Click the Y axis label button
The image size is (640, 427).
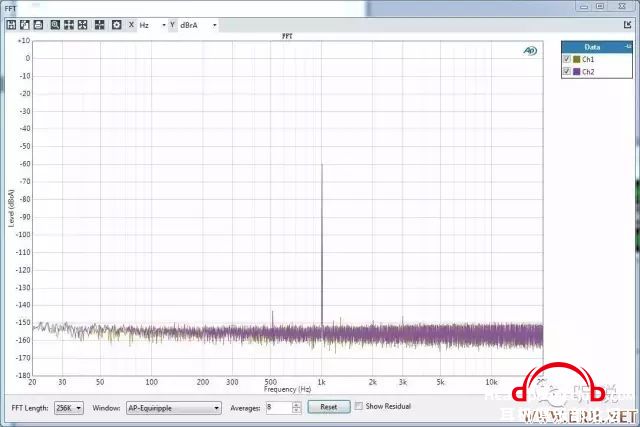(173, 25)
